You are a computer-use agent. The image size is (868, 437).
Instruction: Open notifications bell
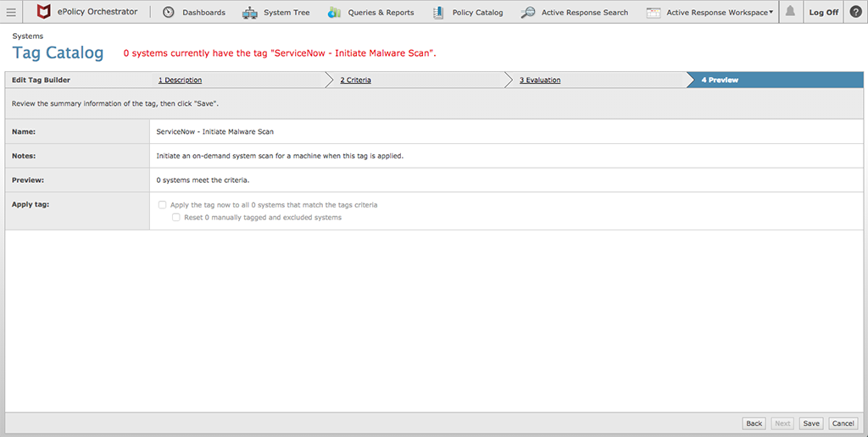[790, 12]
